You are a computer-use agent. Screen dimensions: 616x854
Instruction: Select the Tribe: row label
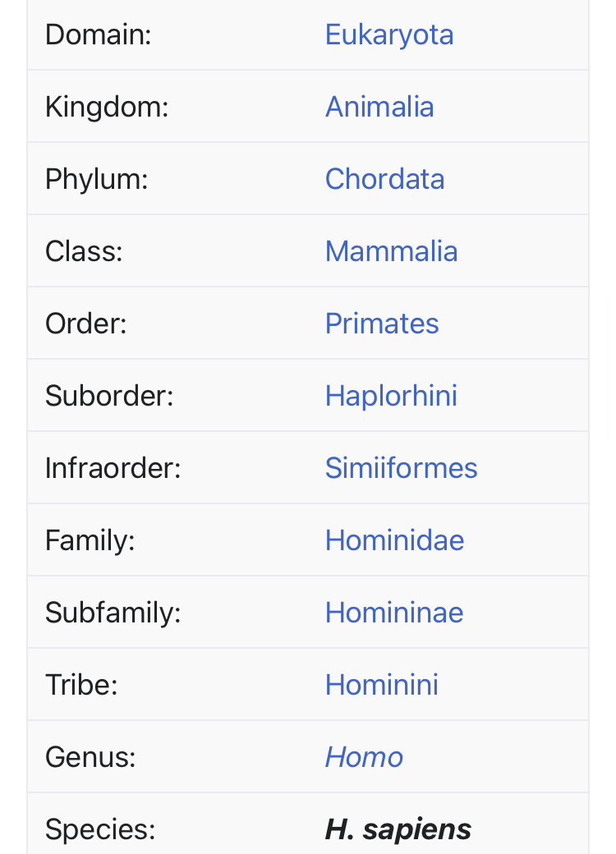(81, 685)
